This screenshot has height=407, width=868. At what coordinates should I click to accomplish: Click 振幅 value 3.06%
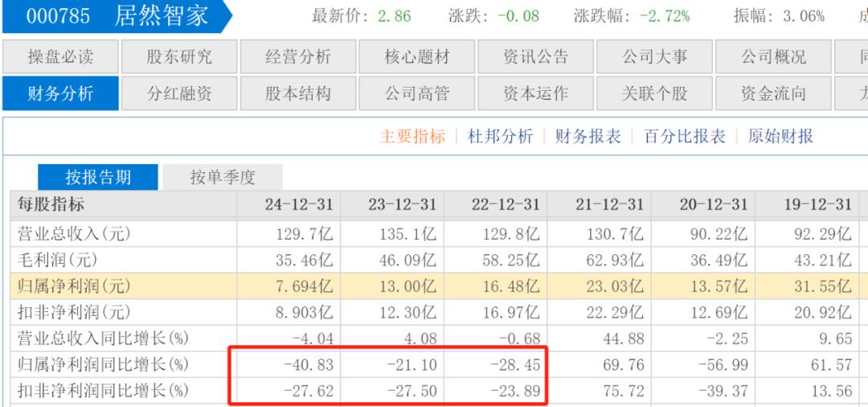click(804, 16)
